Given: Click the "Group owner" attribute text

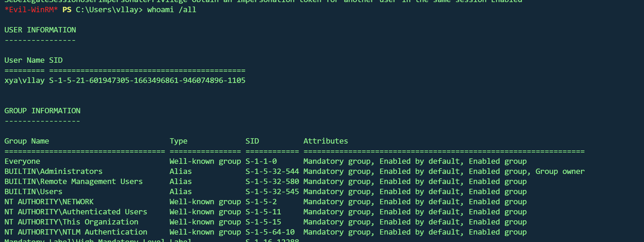Looking at the screenshot, I should (x=560, y=172).
